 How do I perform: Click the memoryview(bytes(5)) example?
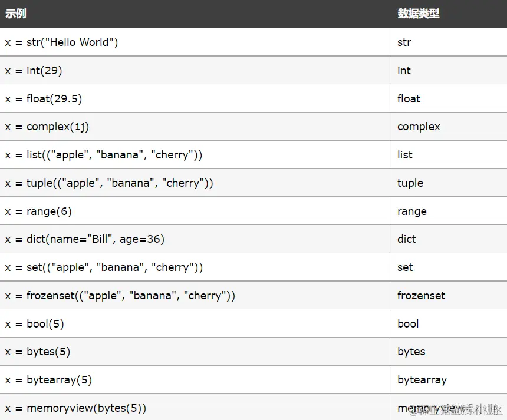[x=75, y=408]
